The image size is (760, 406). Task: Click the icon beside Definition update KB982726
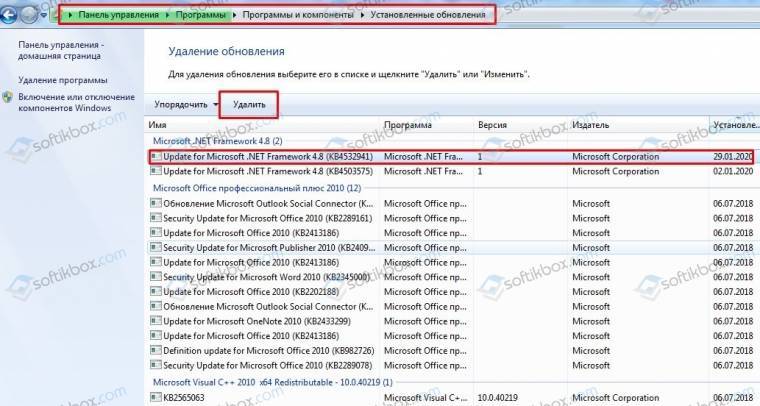[156, 350]
